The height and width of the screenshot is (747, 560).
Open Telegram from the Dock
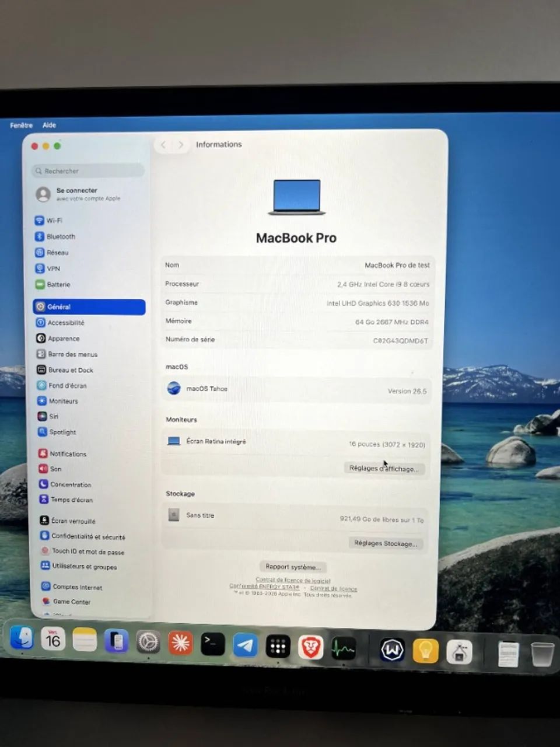(246, 645)
